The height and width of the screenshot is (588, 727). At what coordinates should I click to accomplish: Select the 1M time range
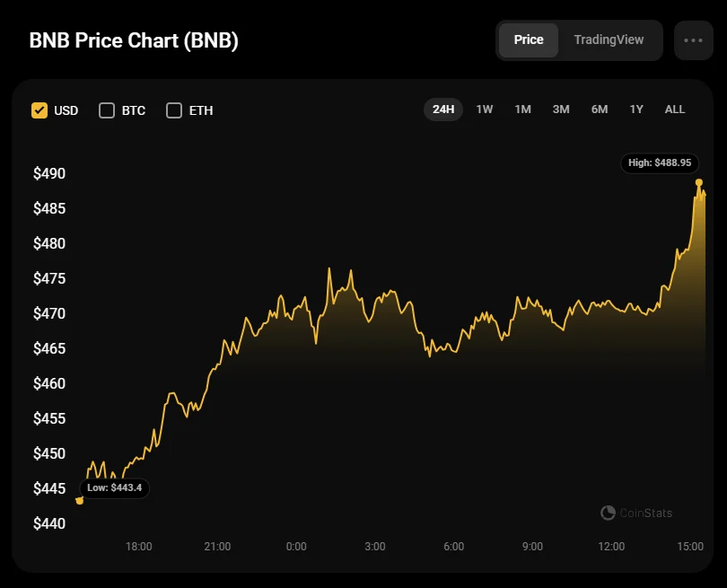pos(522,110)
